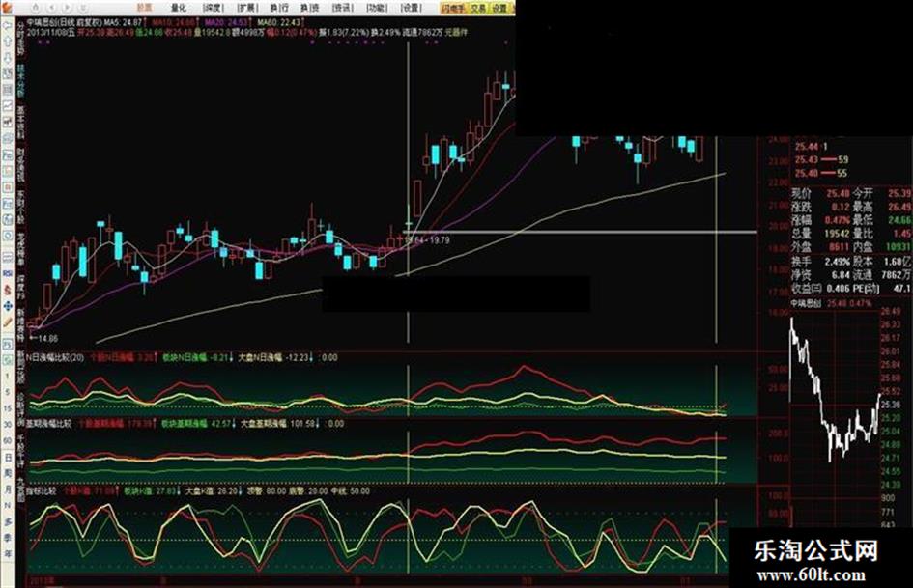Switch to the 基本资料 vertical tab
The width and height of the screenshot is (913, 588).
coord(21,123)
